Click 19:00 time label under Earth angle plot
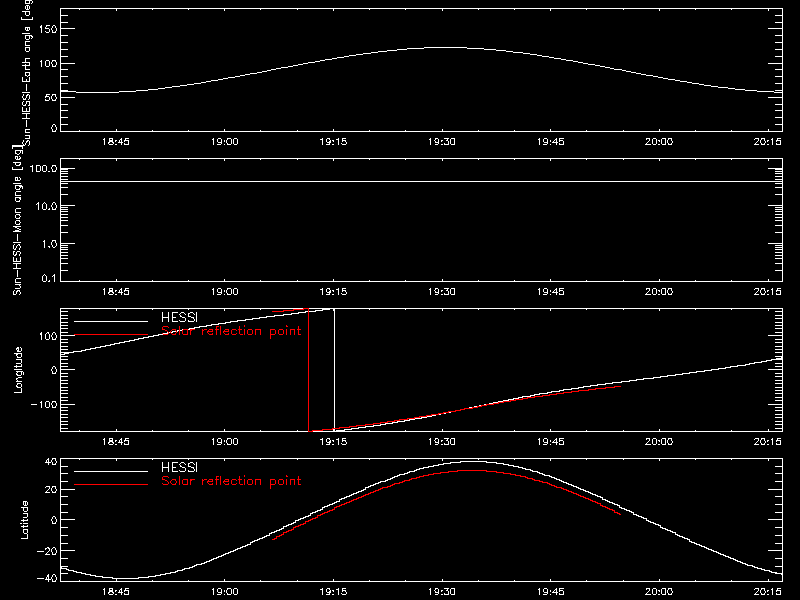 [224, 142]
